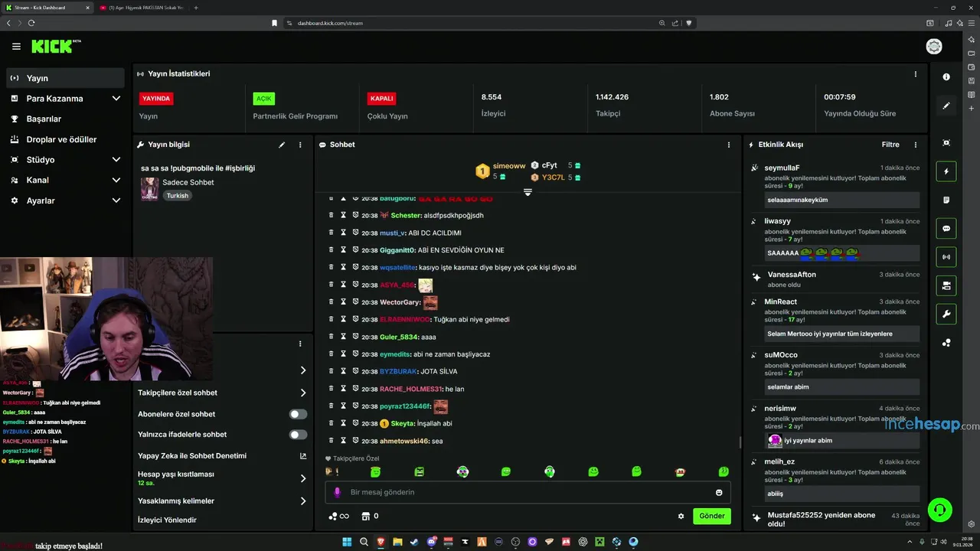This screenshot has height=551, width=980.
Task: Toggle the chat bubble panel icon
Action: click(946, 228)
